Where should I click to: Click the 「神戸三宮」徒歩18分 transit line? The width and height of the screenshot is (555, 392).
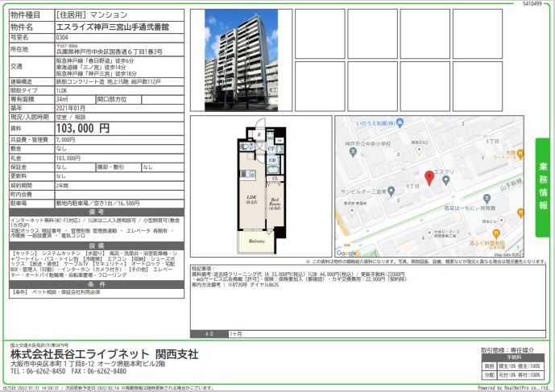(x=97, y=73)
